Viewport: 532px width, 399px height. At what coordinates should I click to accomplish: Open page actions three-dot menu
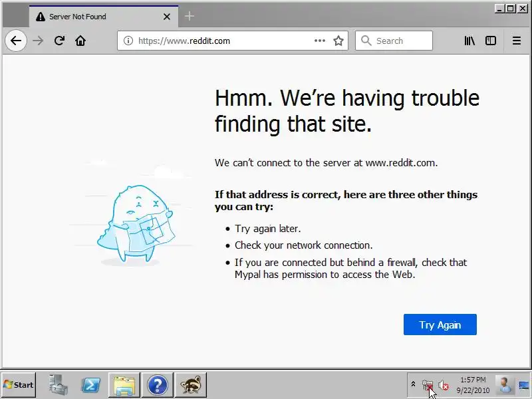(320, 41)
